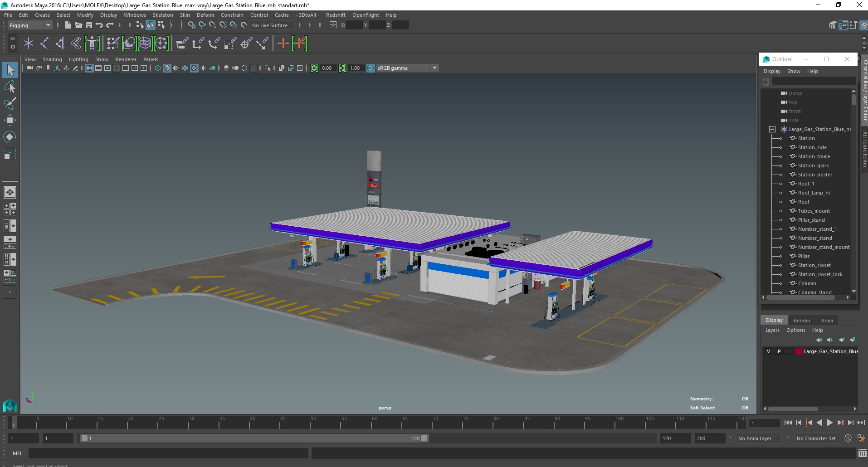Play the animation backwards
This screenshot has width=868, height=467.
[x=819, y=423]
